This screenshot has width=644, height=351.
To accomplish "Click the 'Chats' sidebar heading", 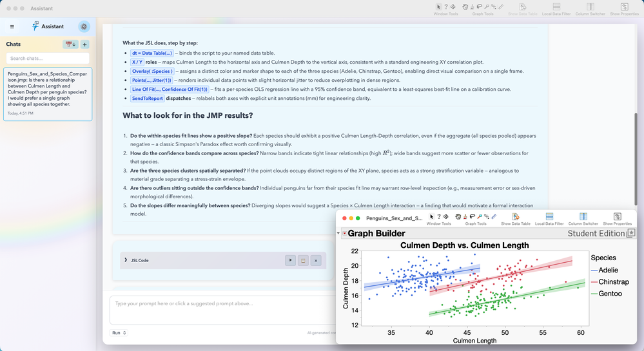I will [x=13, y=44].
